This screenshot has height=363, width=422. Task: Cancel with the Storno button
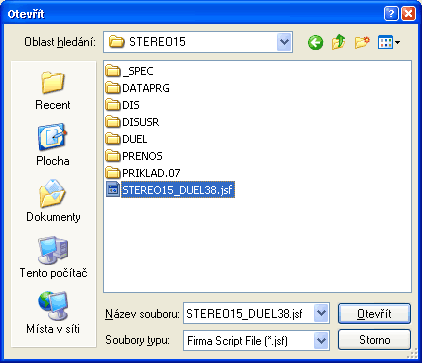374,340
